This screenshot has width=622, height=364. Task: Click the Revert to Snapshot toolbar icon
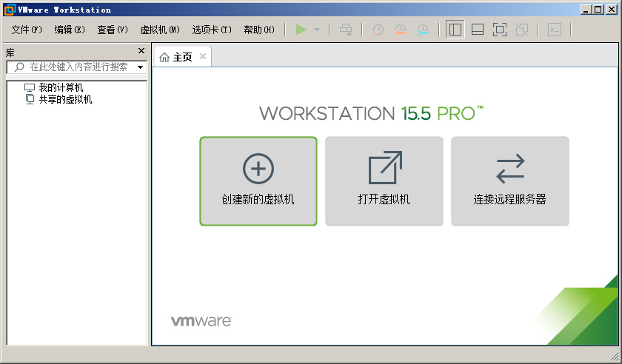click(x=401, y=30)
